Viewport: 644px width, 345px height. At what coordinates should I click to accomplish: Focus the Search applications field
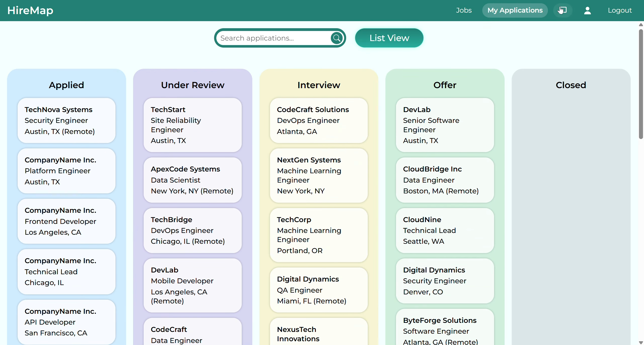coord(274,38)
